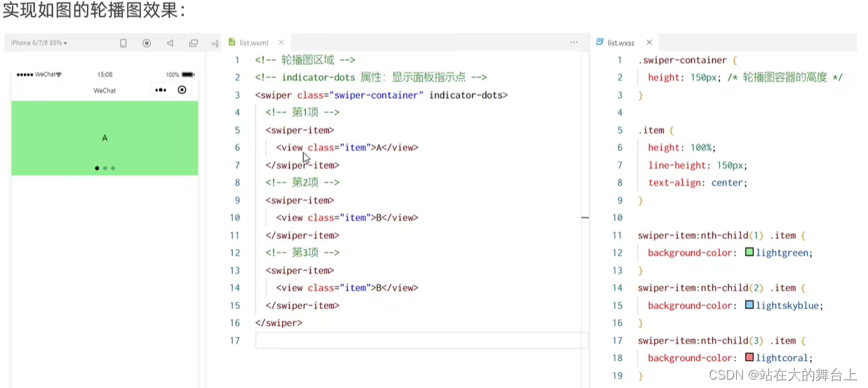Click the closing </swiper> tag on line 16
Screen dimensions: 868x388
[x=279, y=323]
